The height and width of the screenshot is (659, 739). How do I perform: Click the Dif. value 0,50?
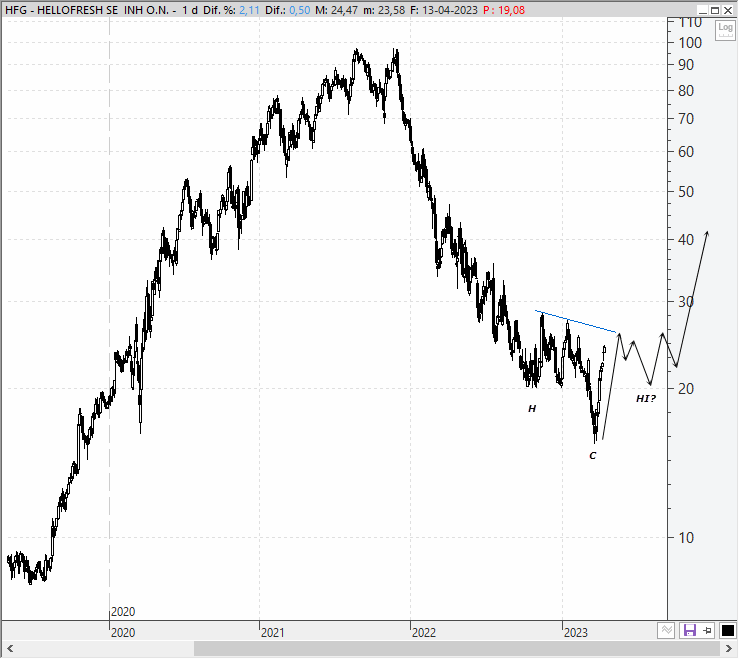click(299, 10)
